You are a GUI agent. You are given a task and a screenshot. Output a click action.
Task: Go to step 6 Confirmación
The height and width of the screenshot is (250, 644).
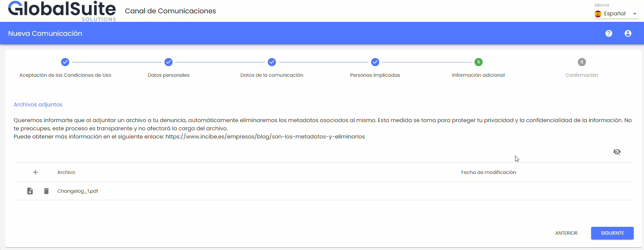[x=582, y=62]
